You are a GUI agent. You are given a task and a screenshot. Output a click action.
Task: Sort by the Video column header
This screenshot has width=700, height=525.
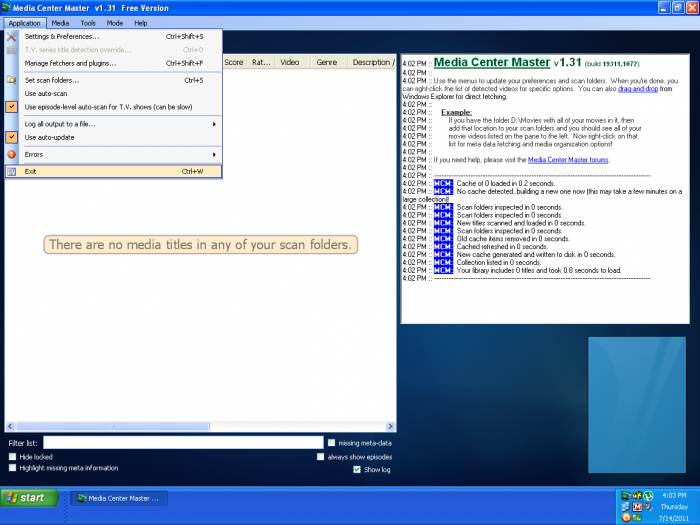pos(290,62)
